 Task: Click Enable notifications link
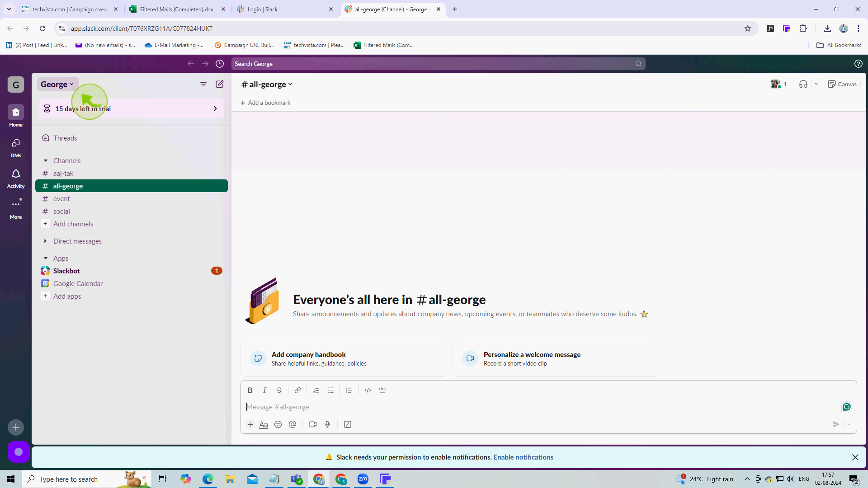[523, 457]
